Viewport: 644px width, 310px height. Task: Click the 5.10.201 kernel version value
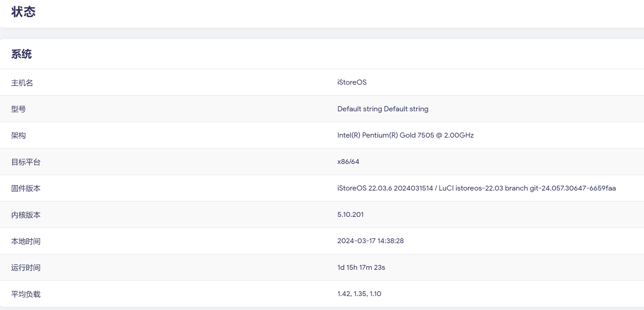pyautogui.click(x=350, y=214)
